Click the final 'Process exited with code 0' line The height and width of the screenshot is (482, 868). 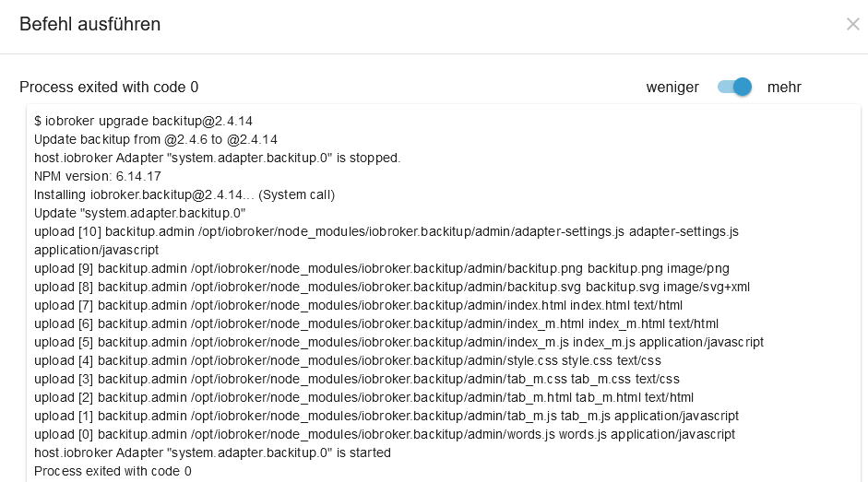click(x=113, y=471)
